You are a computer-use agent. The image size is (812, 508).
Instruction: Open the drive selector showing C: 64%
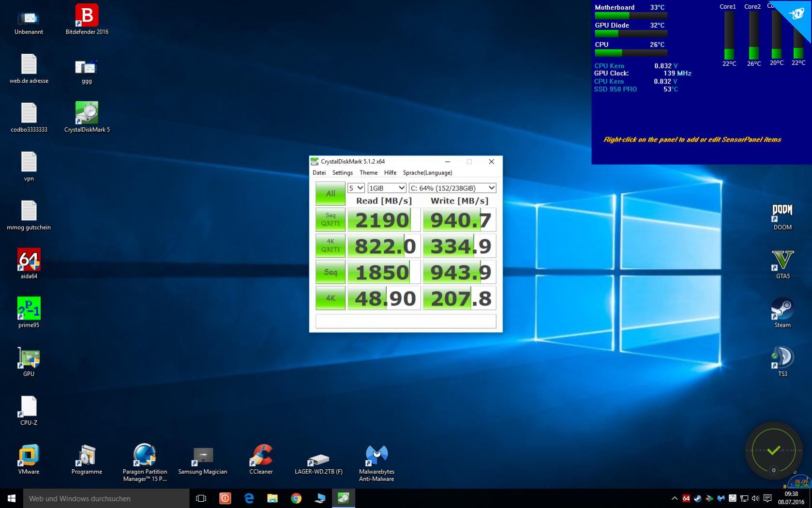(452, 188)
